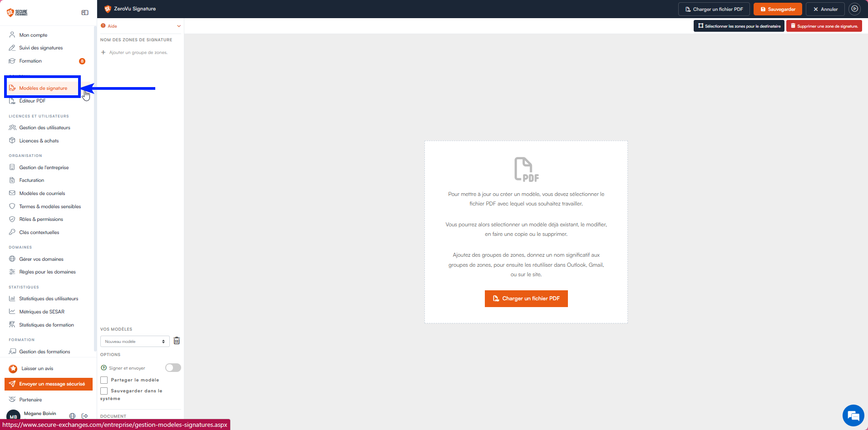Click Charger un fichier PDF in top bar
This screenshot has width=868, height=430.
(714, 9)
